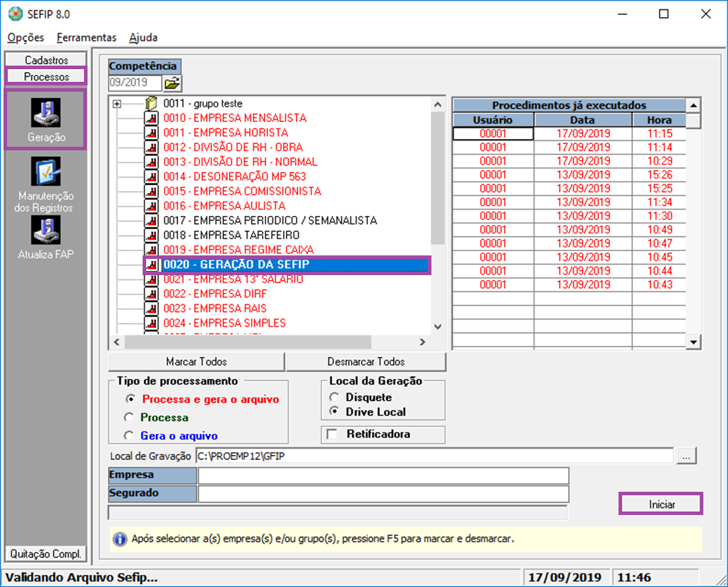
Task: Select 'Processa e gera o arquivo' radio option
Action: click(x=131, y=399)
